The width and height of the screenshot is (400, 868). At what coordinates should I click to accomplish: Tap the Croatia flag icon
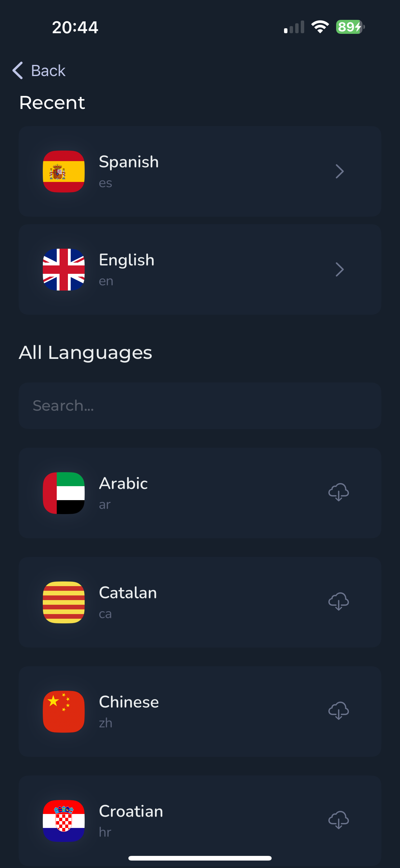tap(64, 821)
